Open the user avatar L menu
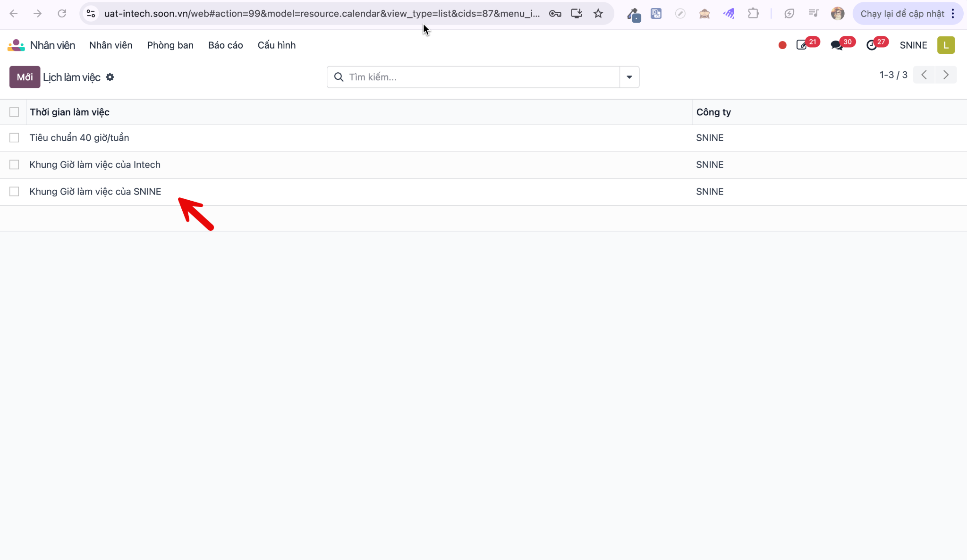Viewport: 967px width, 560px height. coord(946,45)
